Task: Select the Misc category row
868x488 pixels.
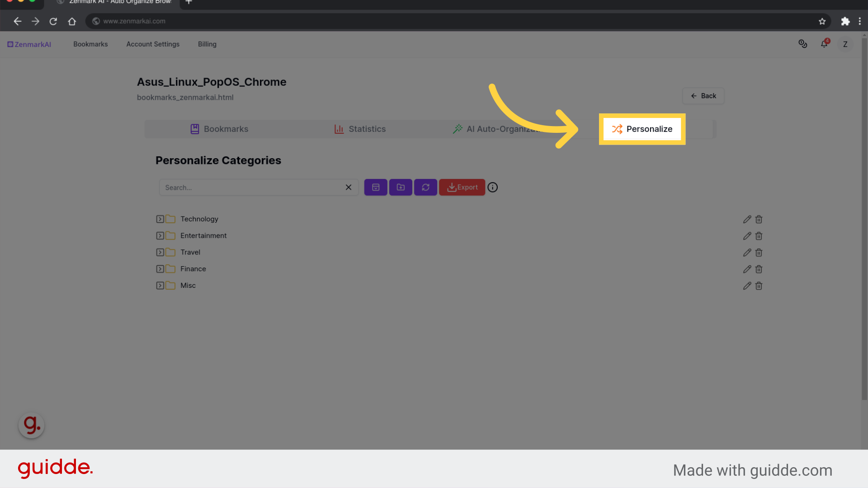Action: tap(459, 286)
